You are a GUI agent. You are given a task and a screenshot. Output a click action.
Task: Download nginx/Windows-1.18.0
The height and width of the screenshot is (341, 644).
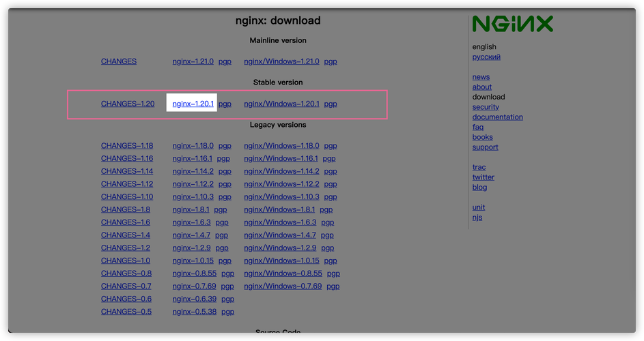pos(281,146)
